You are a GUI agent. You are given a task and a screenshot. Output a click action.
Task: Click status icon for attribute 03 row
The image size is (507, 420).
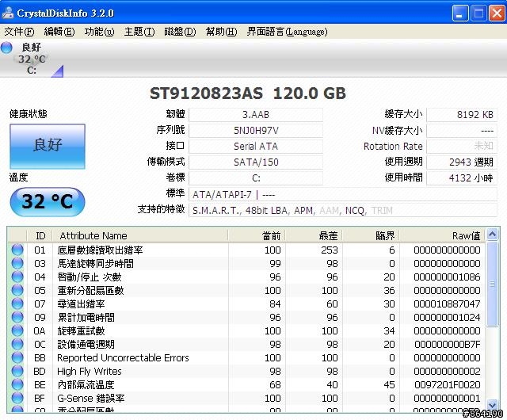pos(17,263)
